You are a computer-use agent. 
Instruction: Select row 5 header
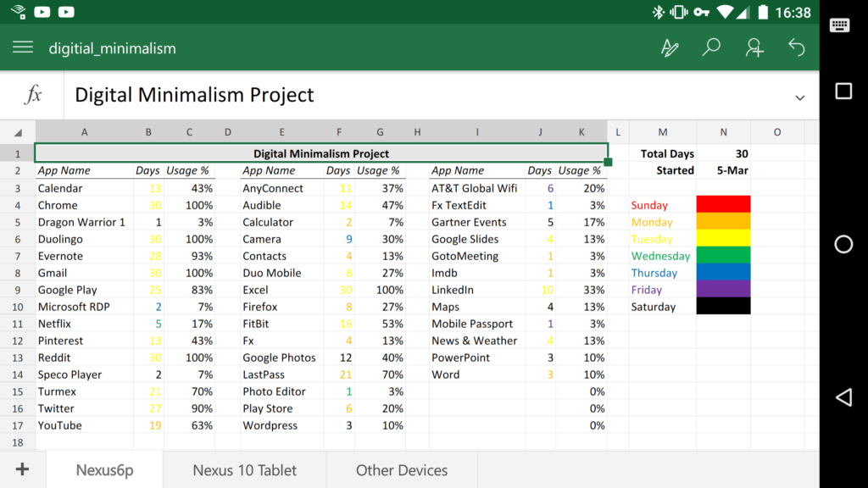[18, 223]
